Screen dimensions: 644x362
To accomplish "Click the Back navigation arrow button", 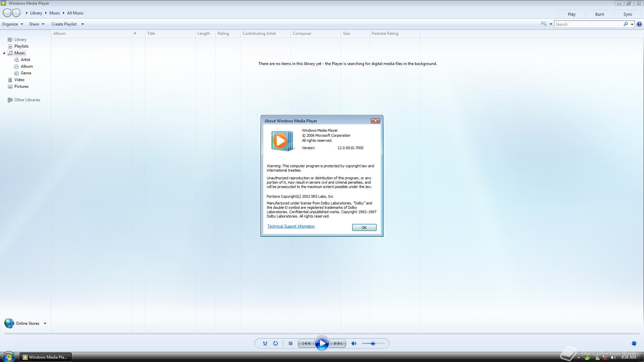I will click(7, 13).
